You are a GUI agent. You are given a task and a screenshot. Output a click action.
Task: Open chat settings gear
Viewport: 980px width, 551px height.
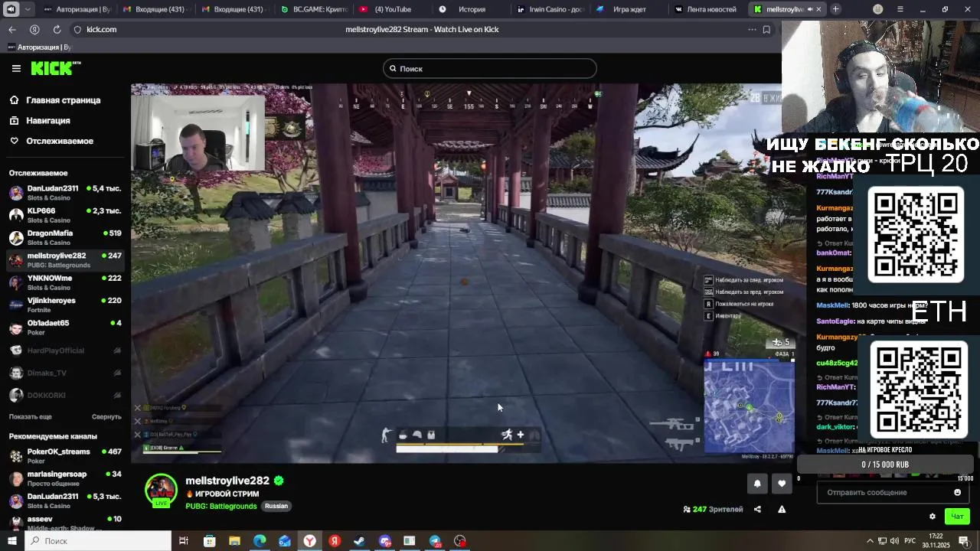pos(932,517)
